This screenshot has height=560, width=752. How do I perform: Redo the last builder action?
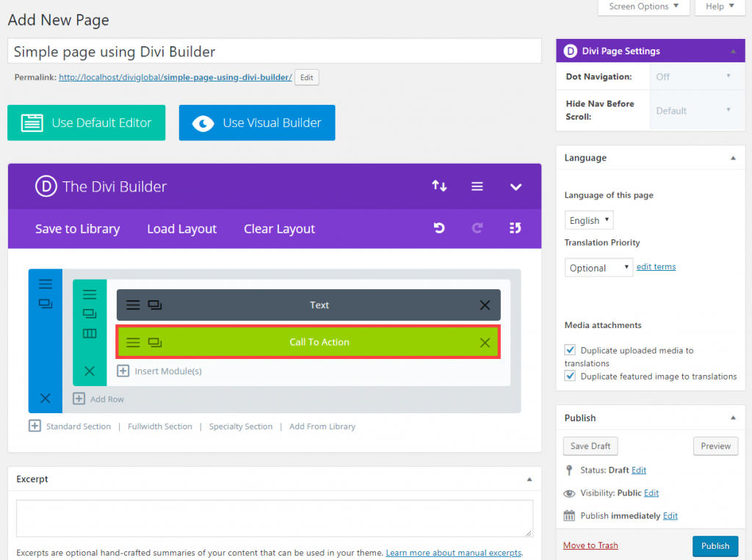(x=477, y=228)
